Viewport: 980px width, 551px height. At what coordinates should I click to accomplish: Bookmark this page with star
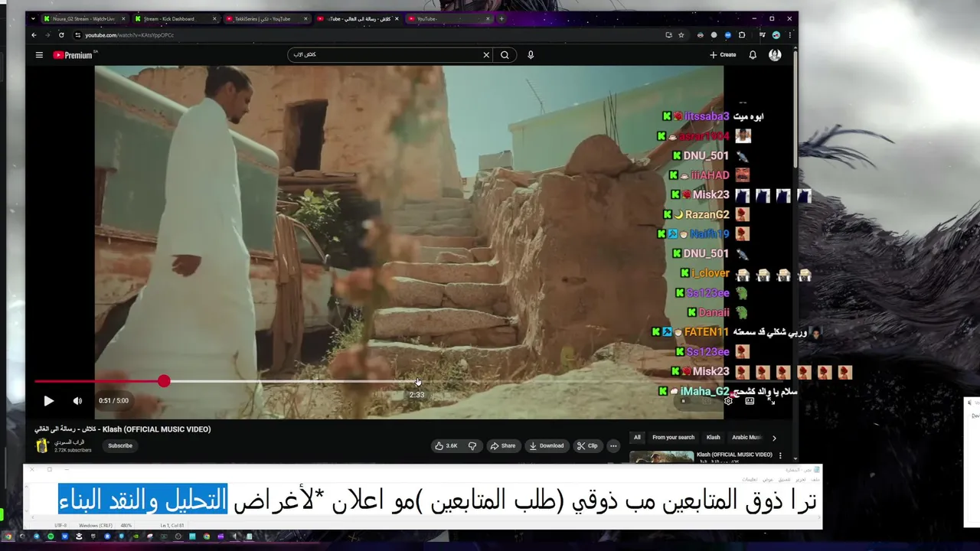[681, 35]
